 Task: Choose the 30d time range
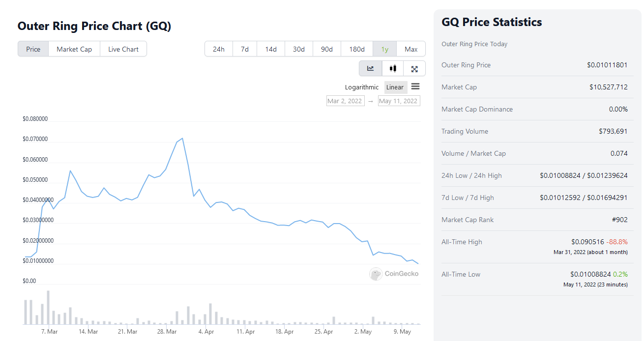[x=299, y=49]
